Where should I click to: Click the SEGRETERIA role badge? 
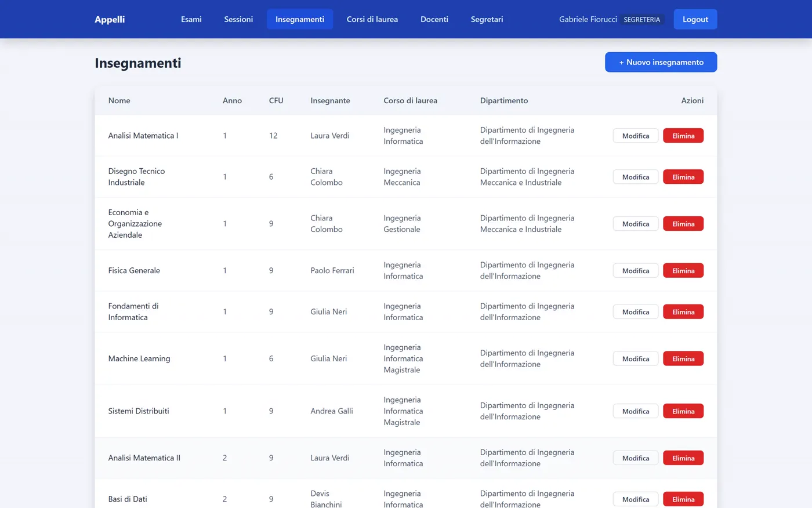coord(641,20)
